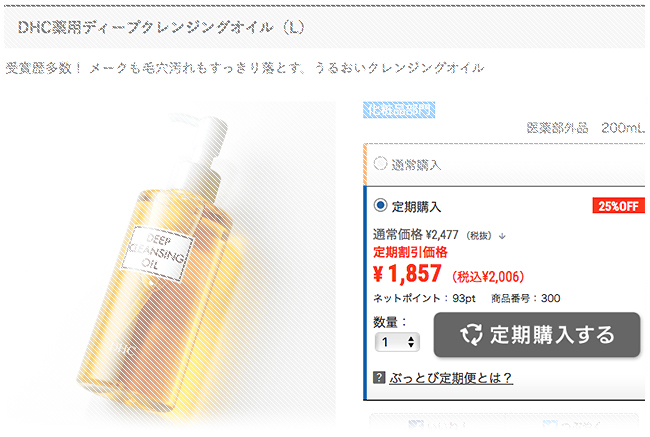Select the 定期購入 radio button

tap(380, 205)
